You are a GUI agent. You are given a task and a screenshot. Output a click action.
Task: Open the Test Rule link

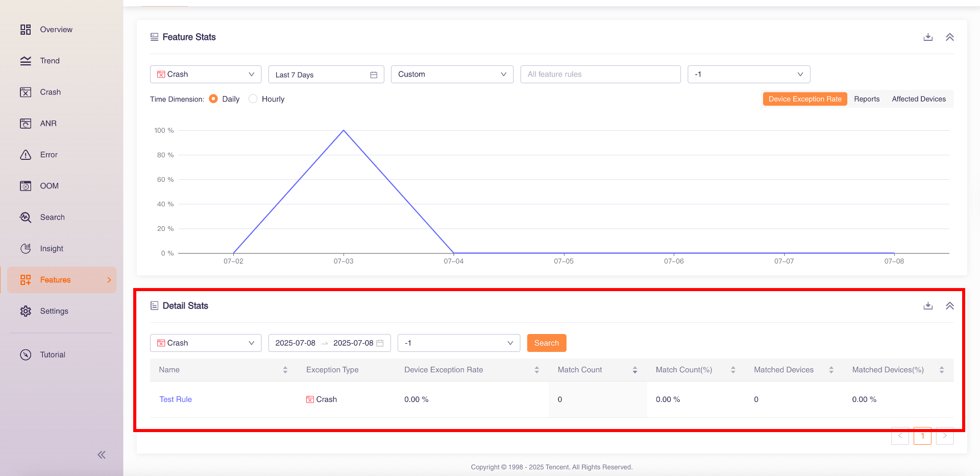[x=176, y=399]
